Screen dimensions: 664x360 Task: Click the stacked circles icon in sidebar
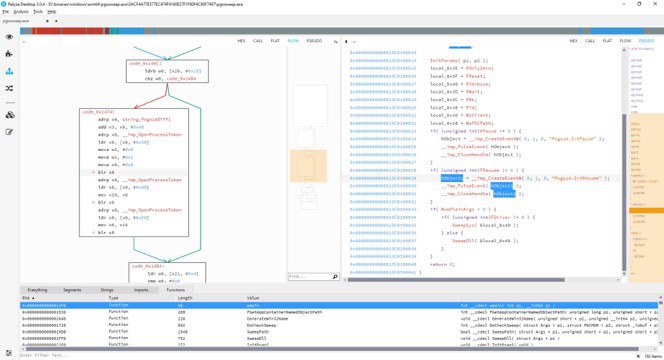(x=10, y=115)
